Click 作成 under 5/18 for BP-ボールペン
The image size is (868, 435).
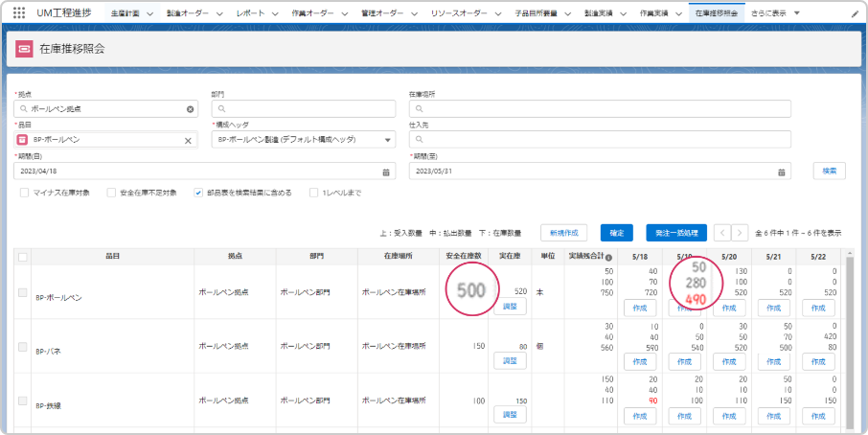tap(640, 308)
